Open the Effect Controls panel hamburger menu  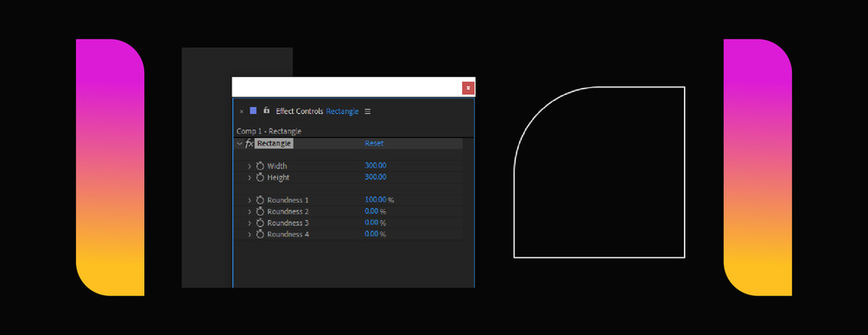point(368,111)
